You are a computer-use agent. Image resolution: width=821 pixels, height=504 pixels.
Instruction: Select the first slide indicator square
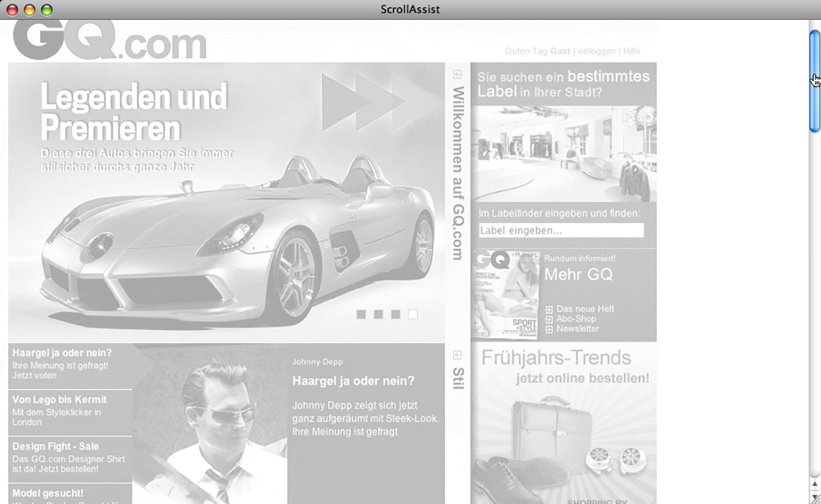(361, 315)
